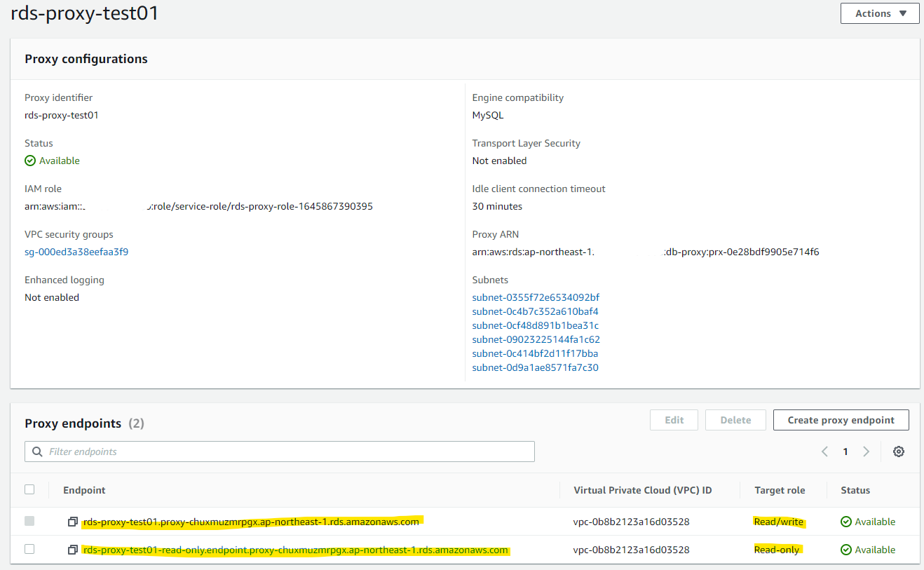Image resolution: width=924 pixels, height=570 pixels.
Task: Open the endpoints table preferences gear
Action: [899, 452]
